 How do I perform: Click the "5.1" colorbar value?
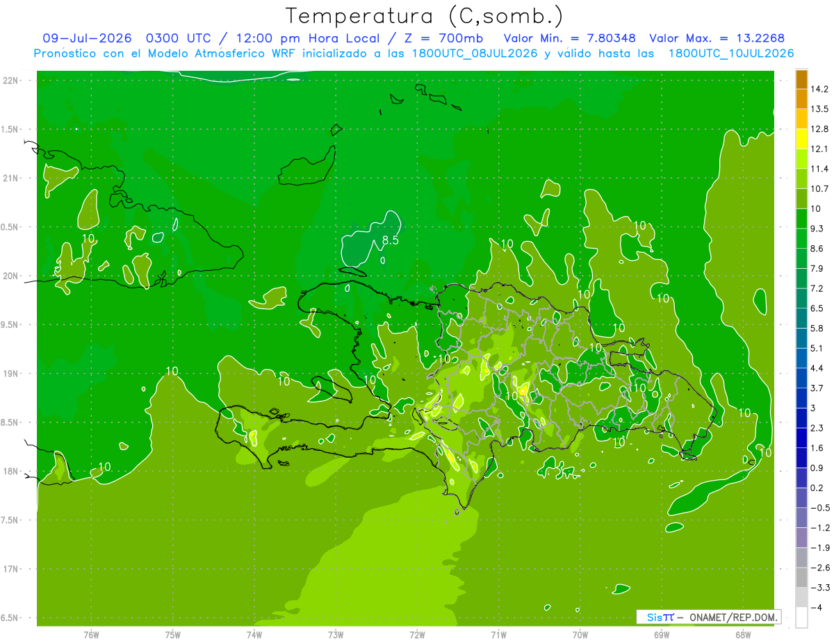[817, 348]
